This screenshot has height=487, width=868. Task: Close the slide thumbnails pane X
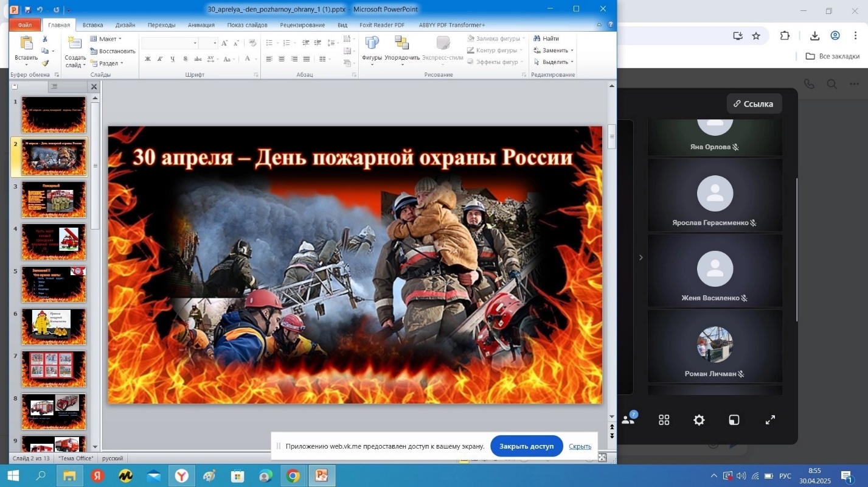94,87
